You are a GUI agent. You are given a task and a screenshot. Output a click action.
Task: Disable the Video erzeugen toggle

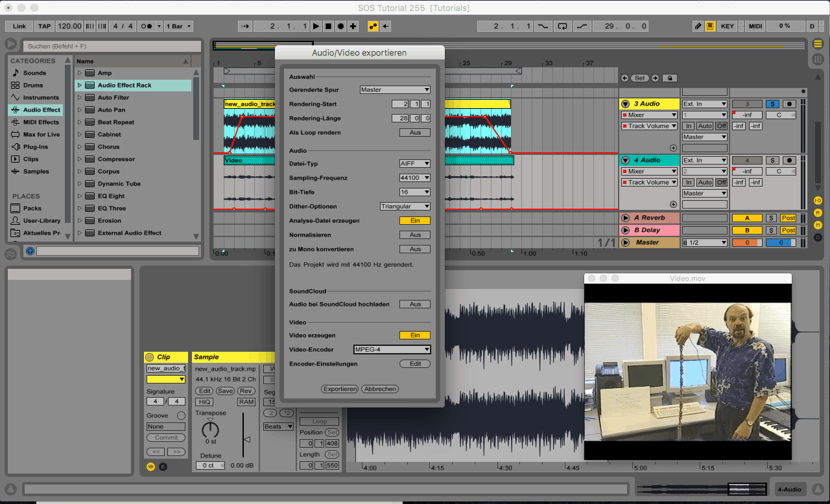(415, 336)
